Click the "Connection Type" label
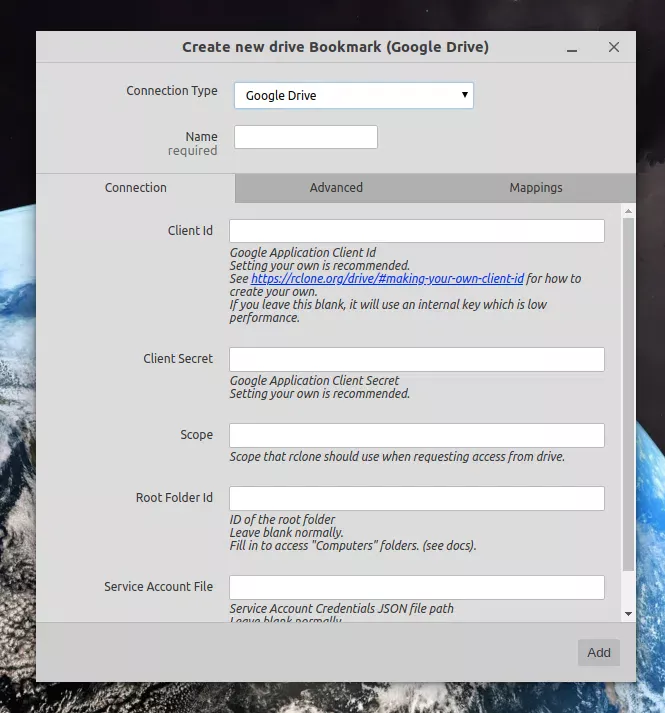This screenshot has height=713, width=665. (172, 91)
